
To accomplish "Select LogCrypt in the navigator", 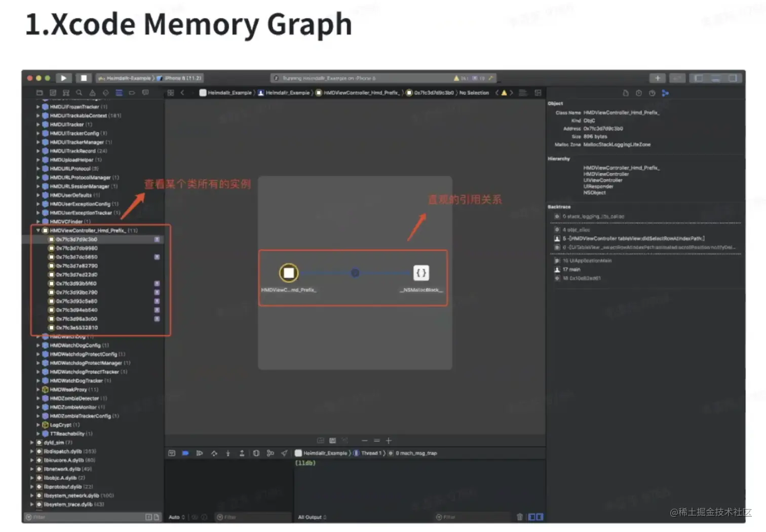I will click(61, 425).
